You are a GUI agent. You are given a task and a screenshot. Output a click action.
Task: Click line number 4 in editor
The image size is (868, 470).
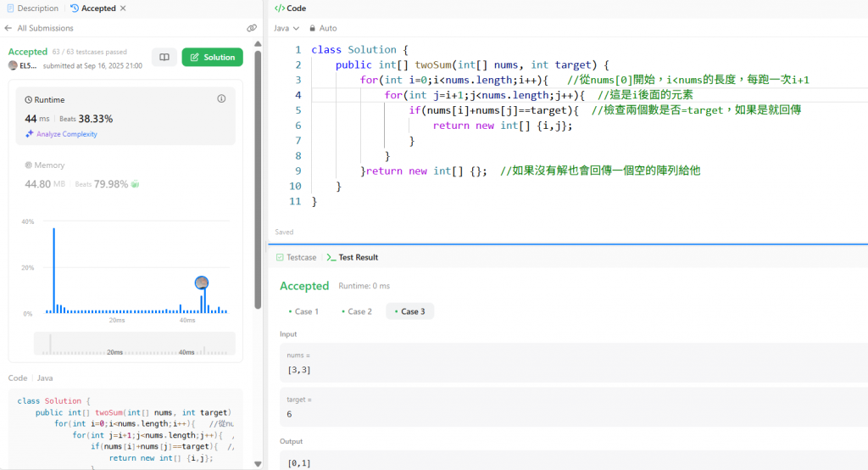298,95
